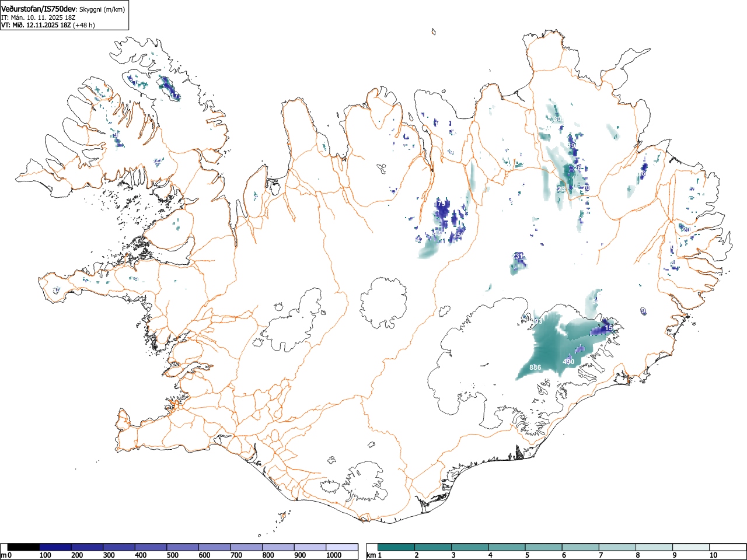The height and width of the screenshot is (560, 747).
Task: Click the '5' tick label in the km legend
Action: pyautogui.click(x=526, y=555)
